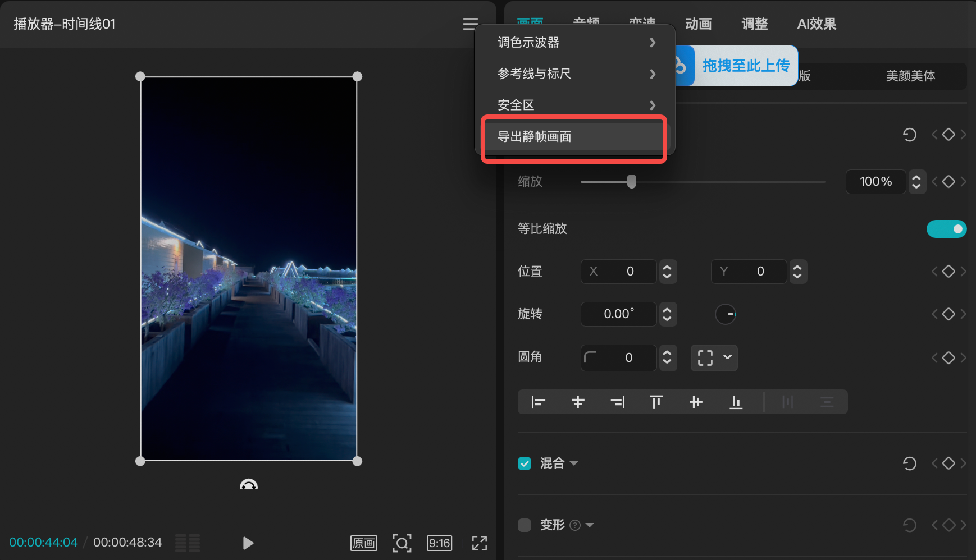
Task: Click the align bottom icon
Action: tap(736, 402)
